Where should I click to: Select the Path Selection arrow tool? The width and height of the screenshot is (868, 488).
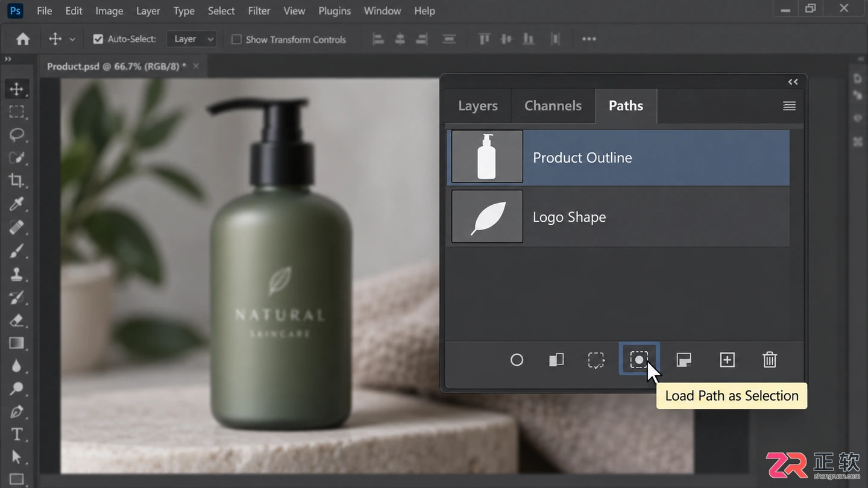click(x=16, y=457)
